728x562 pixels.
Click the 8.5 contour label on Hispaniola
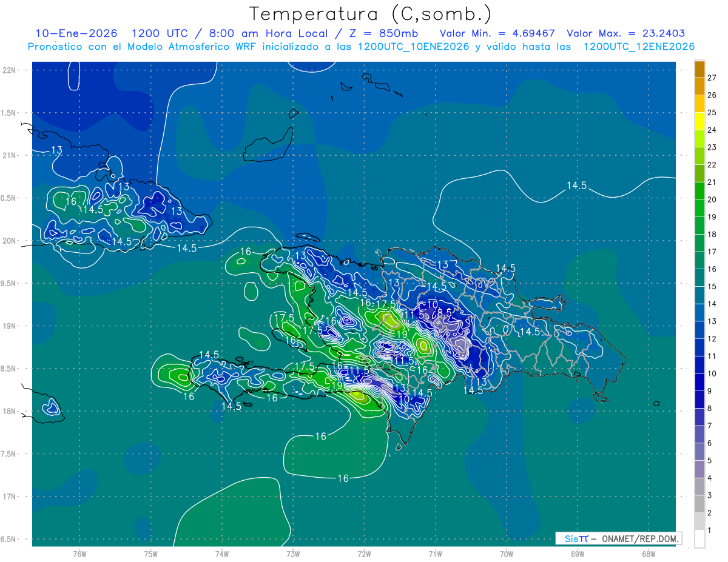445,313
